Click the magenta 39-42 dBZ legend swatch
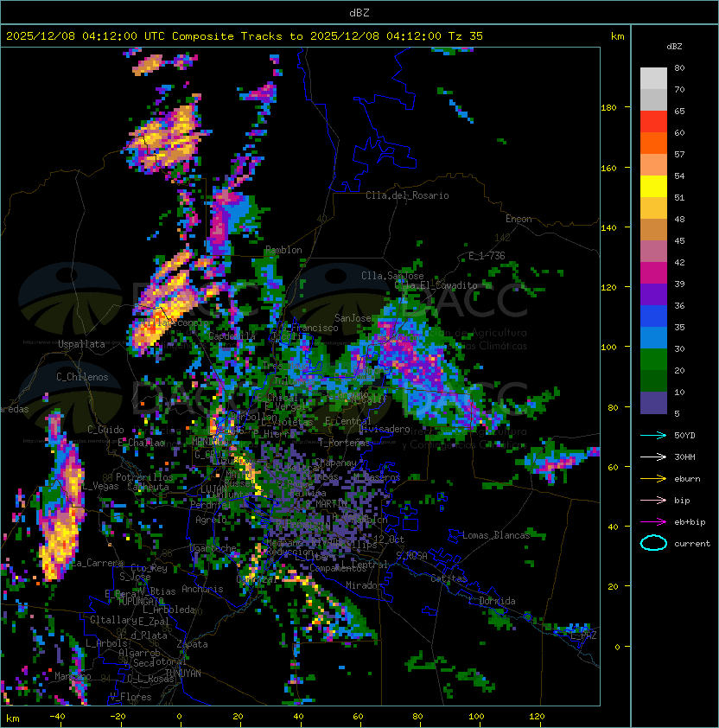 pyautogui.click(x=653, y=273)
